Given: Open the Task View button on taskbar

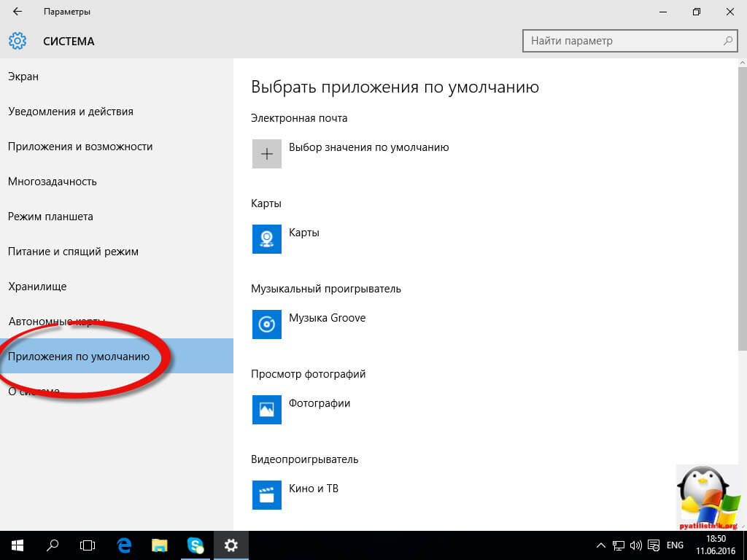Looking at the screenshot, I should pos(88,545).
